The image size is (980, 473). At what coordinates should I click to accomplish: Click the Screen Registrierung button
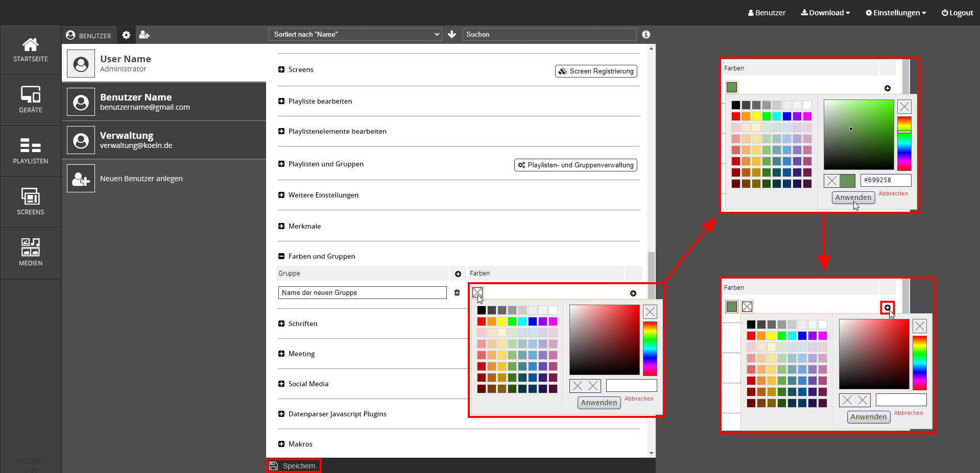pos(596,71)
